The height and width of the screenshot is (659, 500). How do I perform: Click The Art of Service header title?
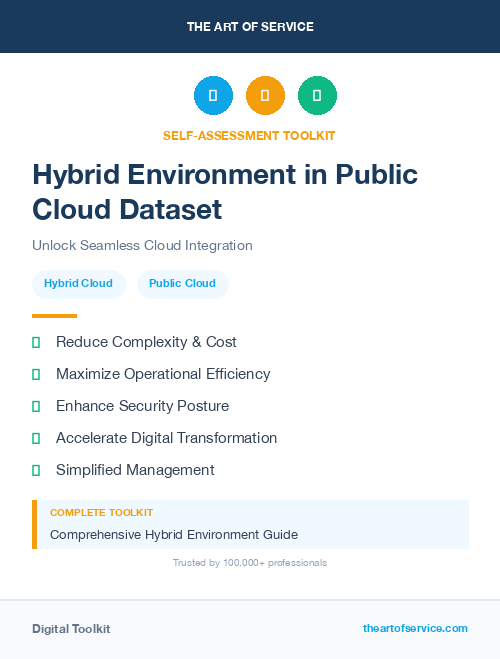pos(250,27)
